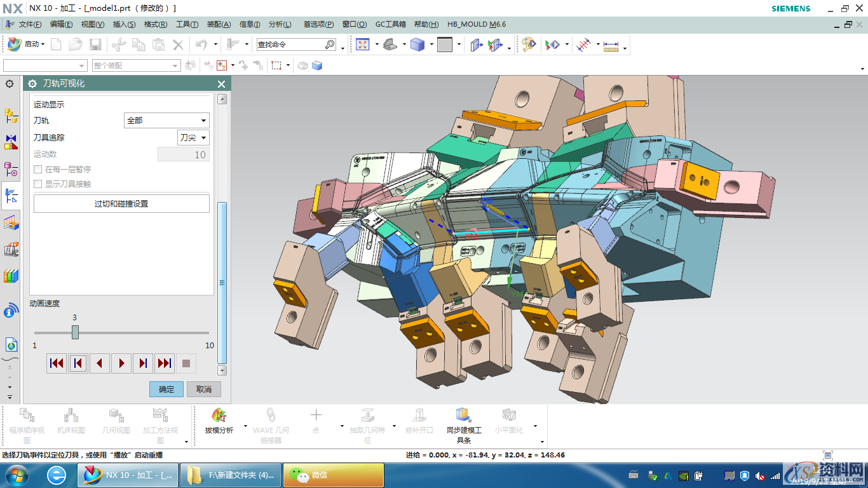The width and height of the screenshot is (868, 488).
Task: Rewind to start of tool path
Action: [57, 363]
